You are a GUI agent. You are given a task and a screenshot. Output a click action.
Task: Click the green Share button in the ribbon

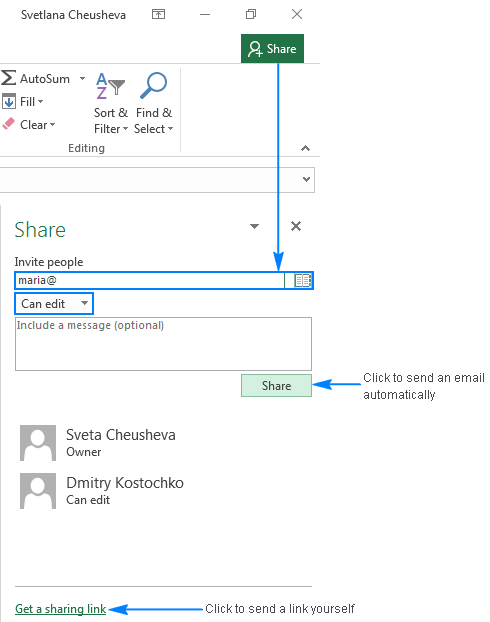click(x=272, y=49)
